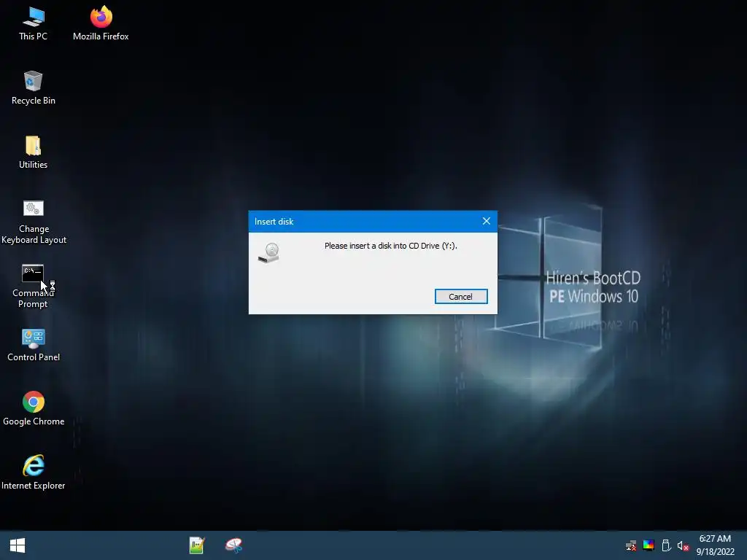Open the green notepad taskbar icon
Image resolution: width=747 pixels, height=560 pixels.
tap(197, 545)
